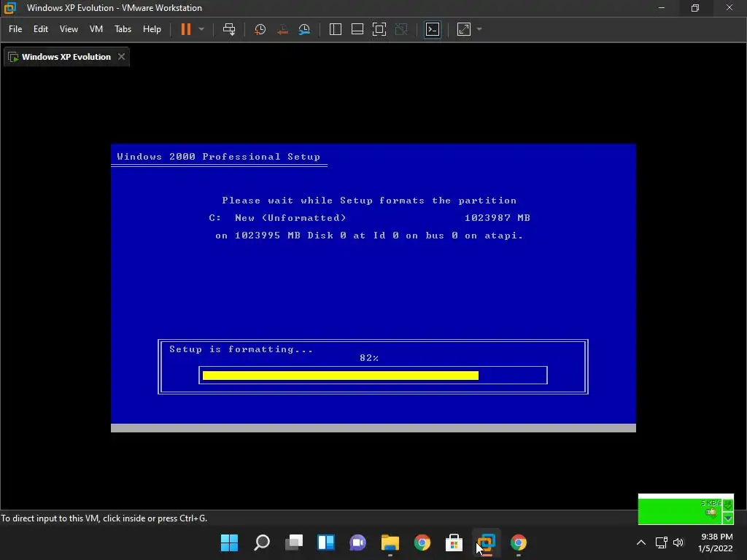This screenshot has width=747, height=560.
Task: Open the Chrome icon after VMware
Action: (519, 542)
